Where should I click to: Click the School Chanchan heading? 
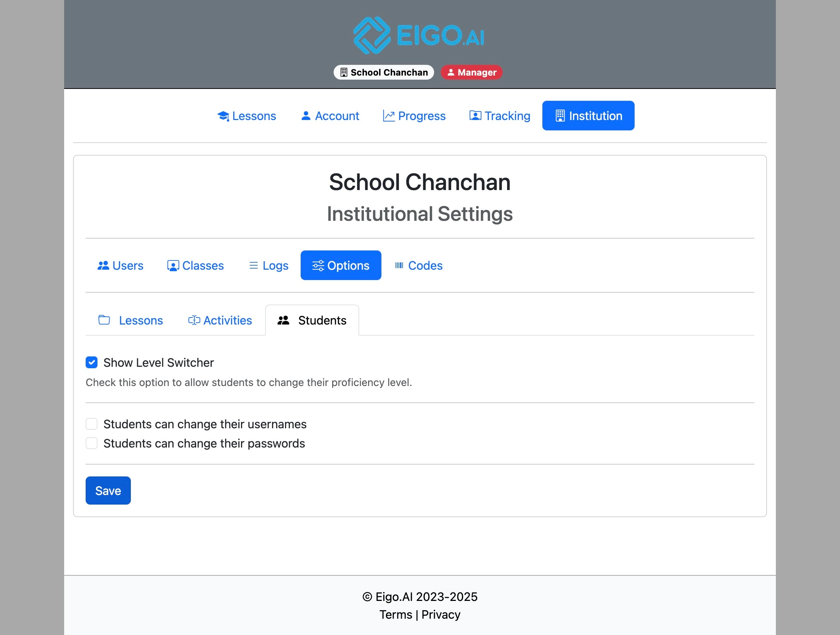coord(420,182)
